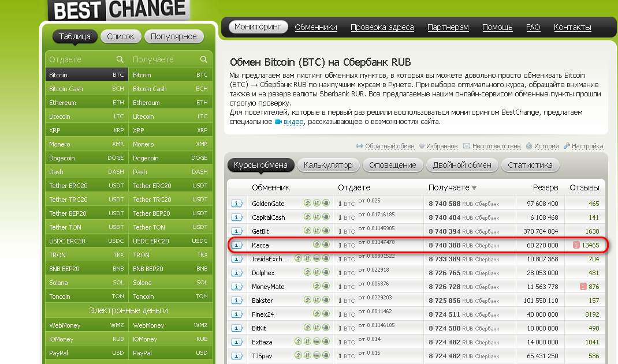Viewport: 618px width, 364px height.
Task: Click the search icon beside Отдаете
Action: pos(120,59)
